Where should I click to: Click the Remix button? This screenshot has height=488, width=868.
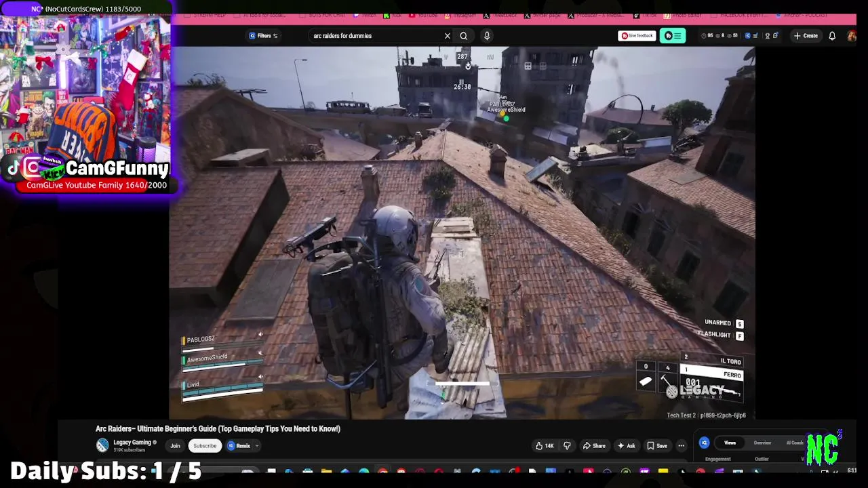click(239, 446)
